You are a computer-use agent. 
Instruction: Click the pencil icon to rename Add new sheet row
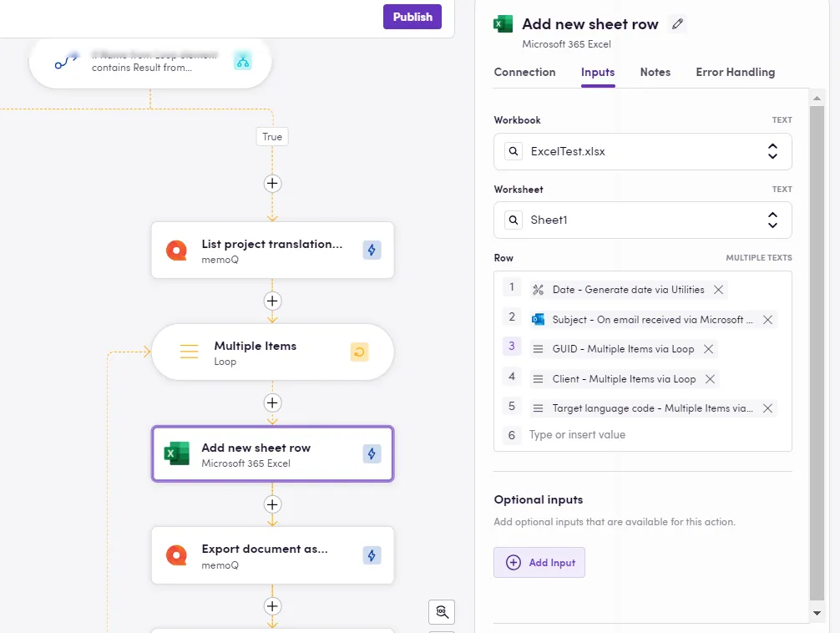[677, 23]
